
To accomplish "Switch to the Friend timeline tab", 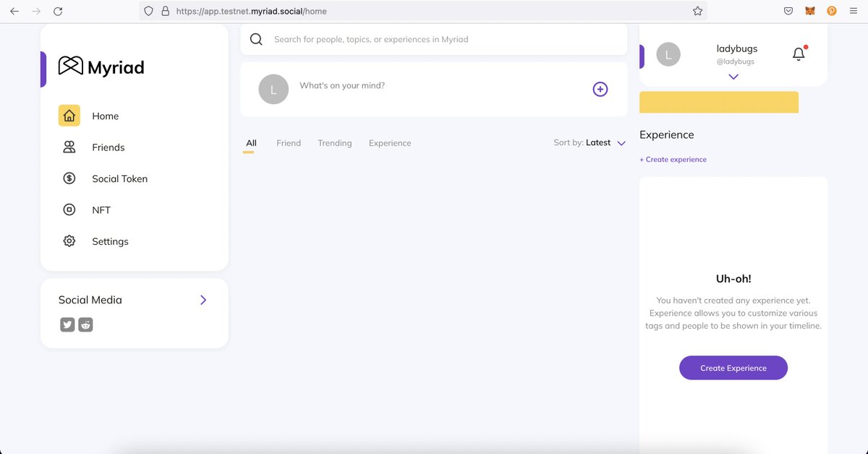I will [289, 143].
